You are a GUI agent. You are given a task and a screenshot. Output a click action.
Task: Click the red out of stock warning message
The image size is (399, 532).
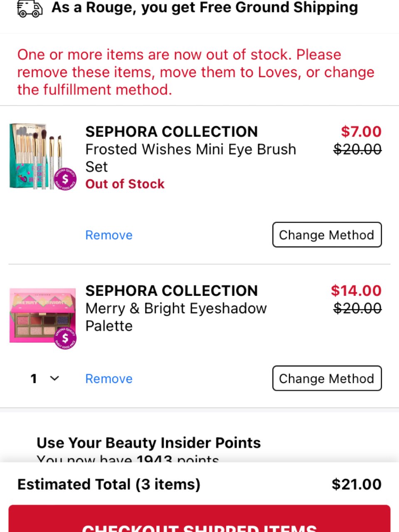click(195, 72)
